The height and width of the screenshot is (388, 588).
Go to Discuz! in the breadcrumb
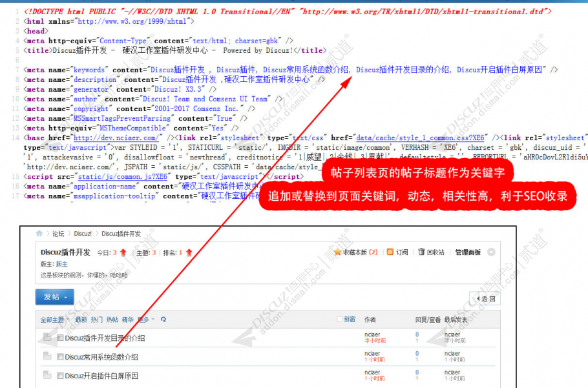(x=83, y=234)
